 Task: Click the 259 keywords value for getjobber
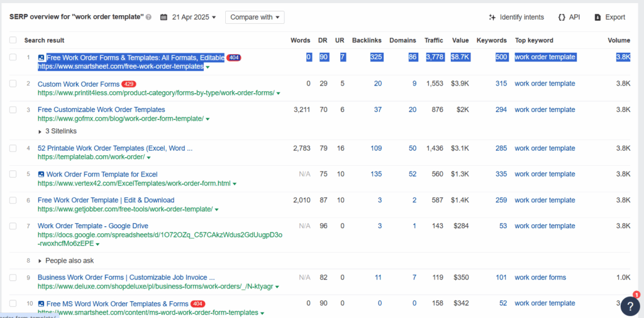(x=501, y=200)
